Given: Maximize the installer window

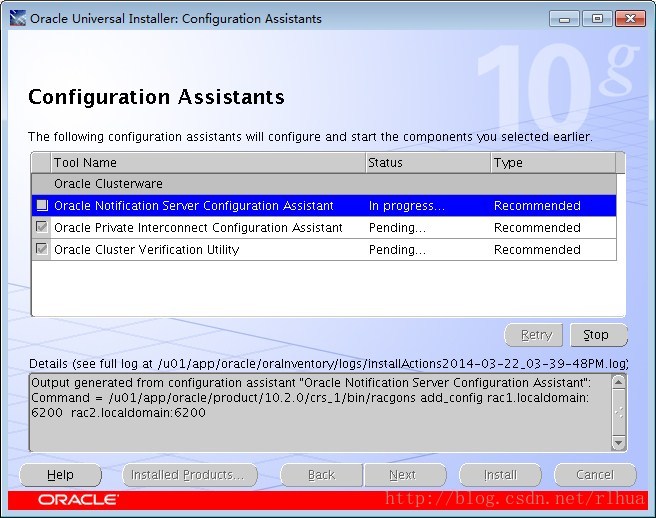Looking at the screenshot, I should (597, 19).
